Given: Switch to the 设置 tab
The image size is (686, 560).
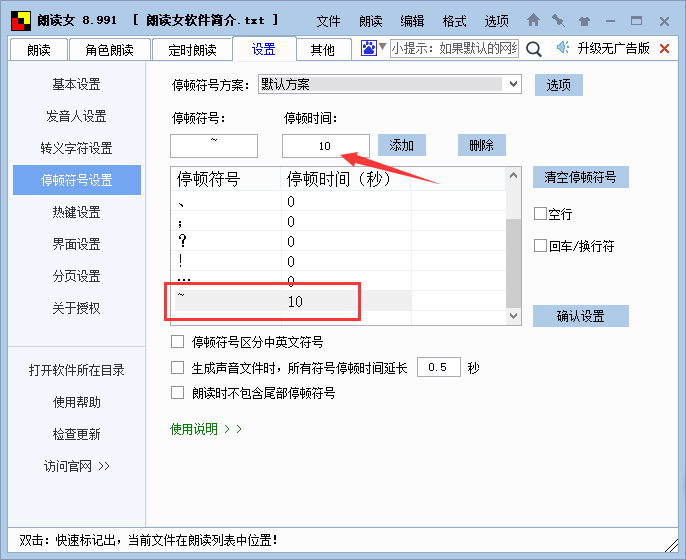Looking at the screenshot, I should pos(264,49).
